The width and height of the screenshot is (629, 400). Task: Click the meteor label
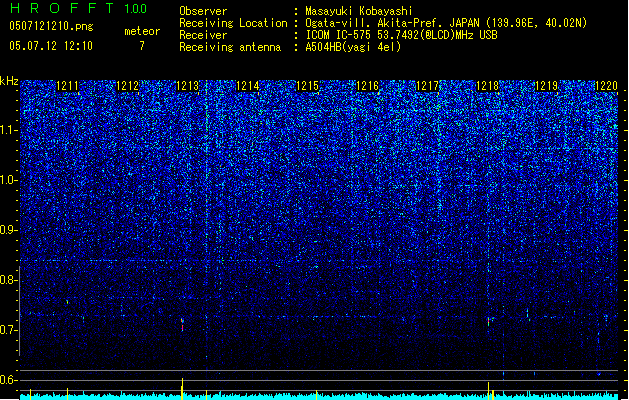click(x=142, y=31)
